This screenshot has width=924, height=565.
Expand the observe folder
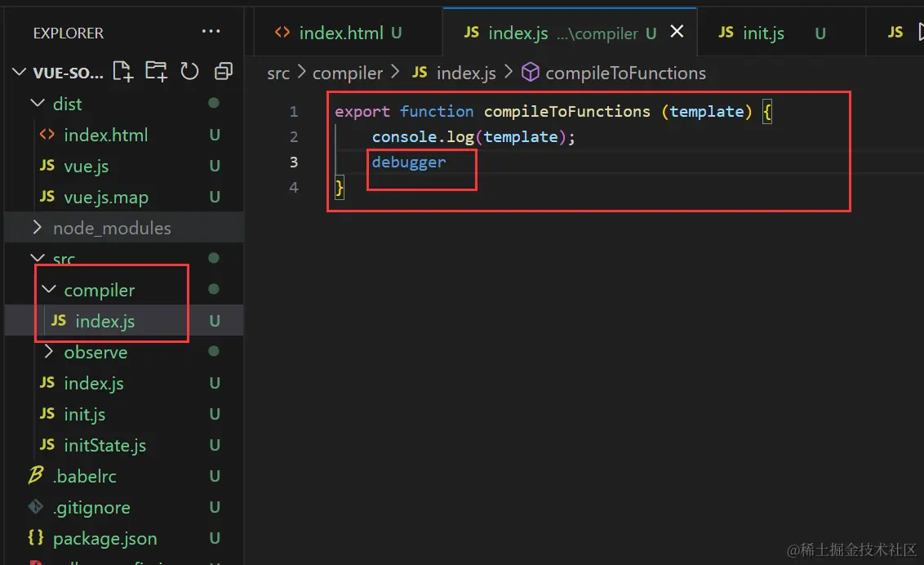(x=49, y=352)
